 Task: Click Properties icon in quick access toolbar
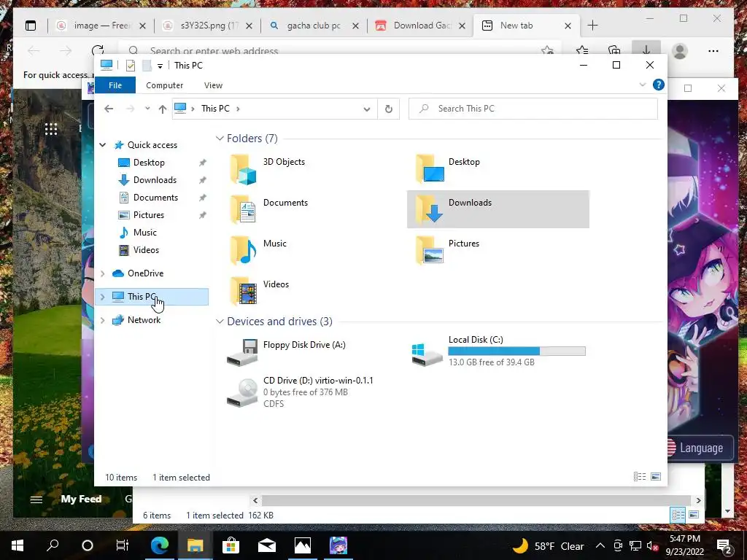(131, 65)
